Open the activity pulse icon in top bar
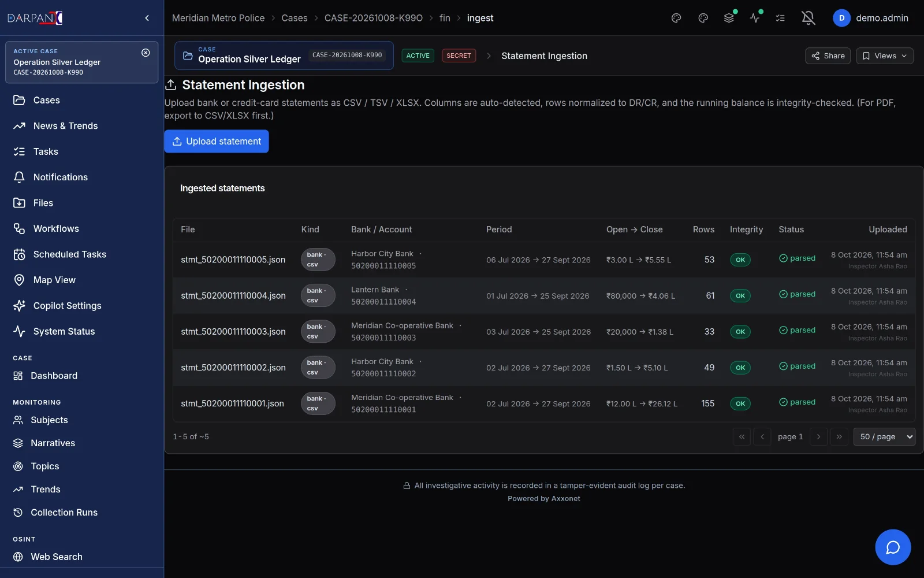Viewport: 924px width, 578px height. point(755,18)
